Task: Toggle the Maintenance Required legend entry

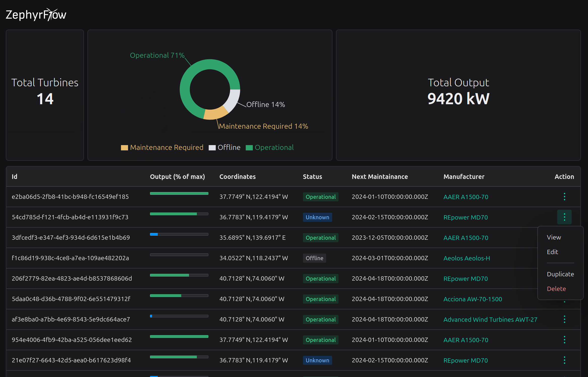Action: pos(162,147)
